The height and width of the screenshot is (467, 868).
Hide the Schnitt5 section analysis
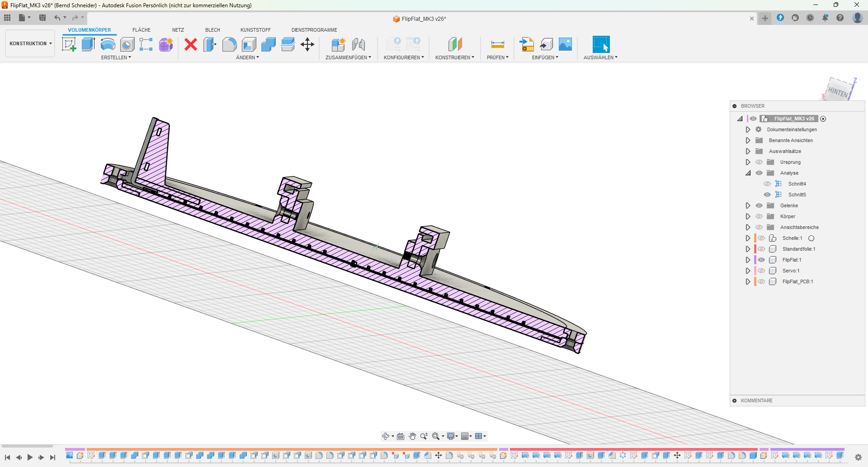(767, 195)
